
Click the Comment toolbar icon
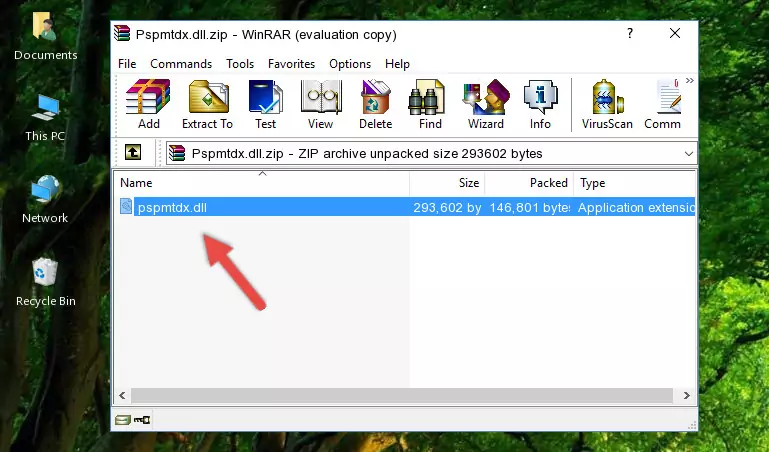pos(663,104)
